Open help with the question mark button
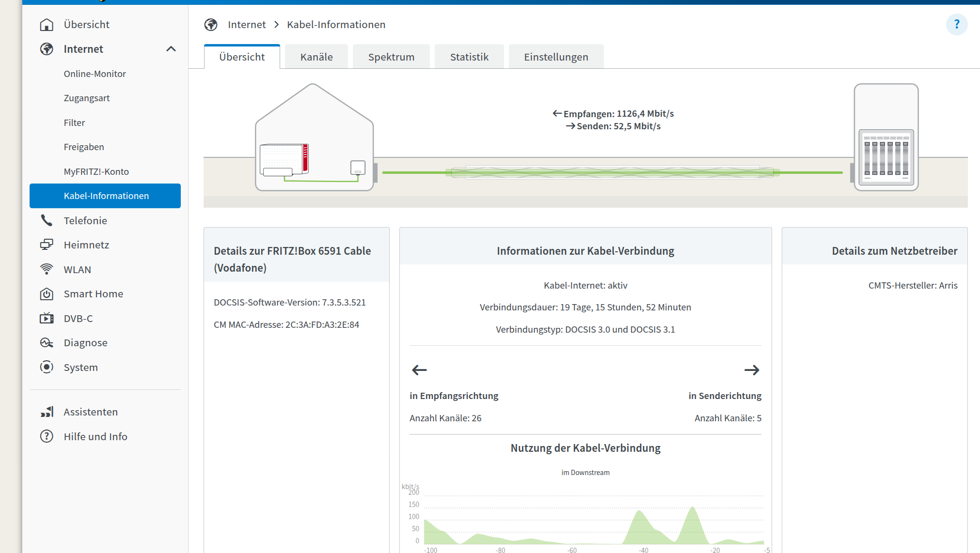The width and height of the screenshot is (980, 553). click(x=956, y=24)
